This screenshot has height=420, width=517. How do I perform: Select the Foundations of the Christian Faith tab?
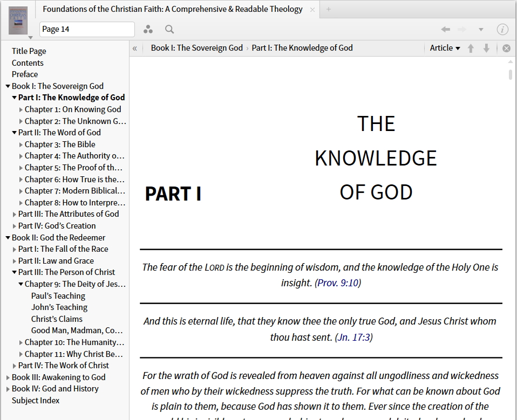pos(172,9)
